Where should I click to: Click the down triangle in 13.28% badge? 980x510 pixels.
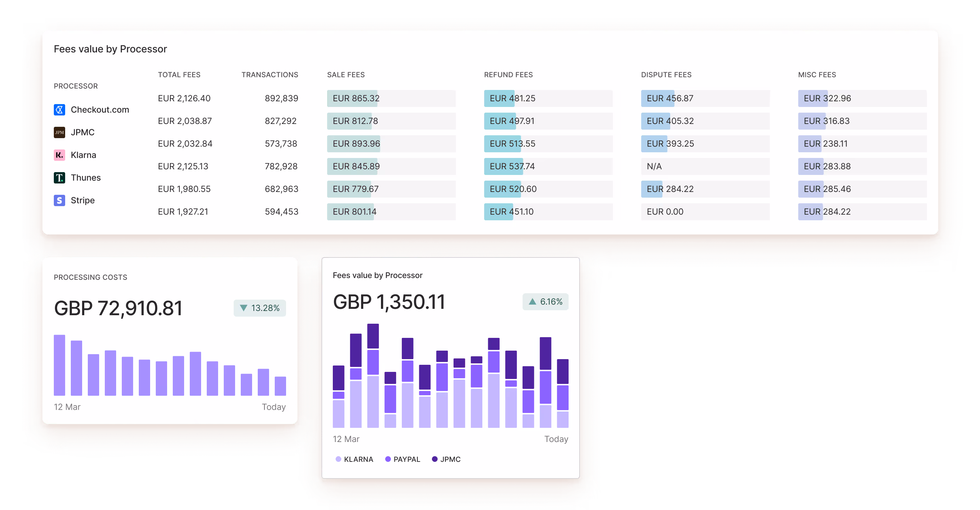pos(244,308)
